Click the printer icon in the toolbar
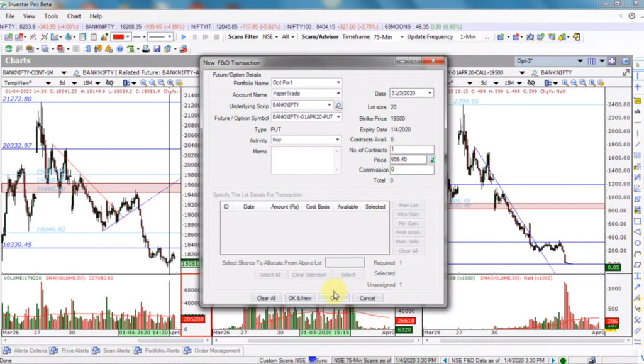This screenshot has width=644, height=364. pyautogui.click(x=146, y=49)
